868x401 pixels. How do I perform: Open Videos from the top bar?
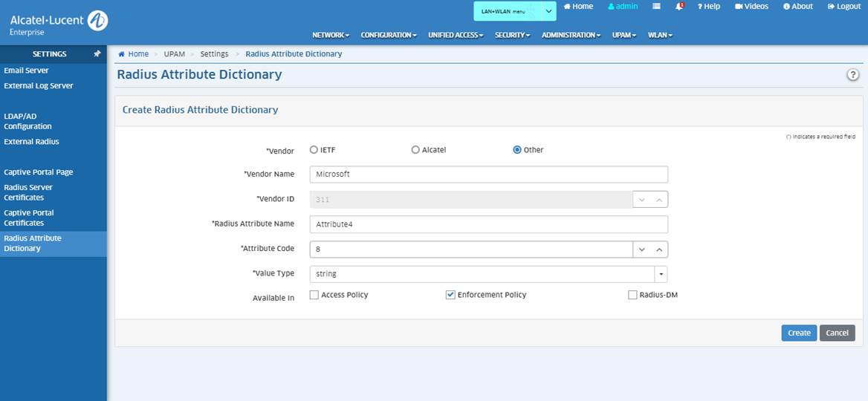coord(751,6)
